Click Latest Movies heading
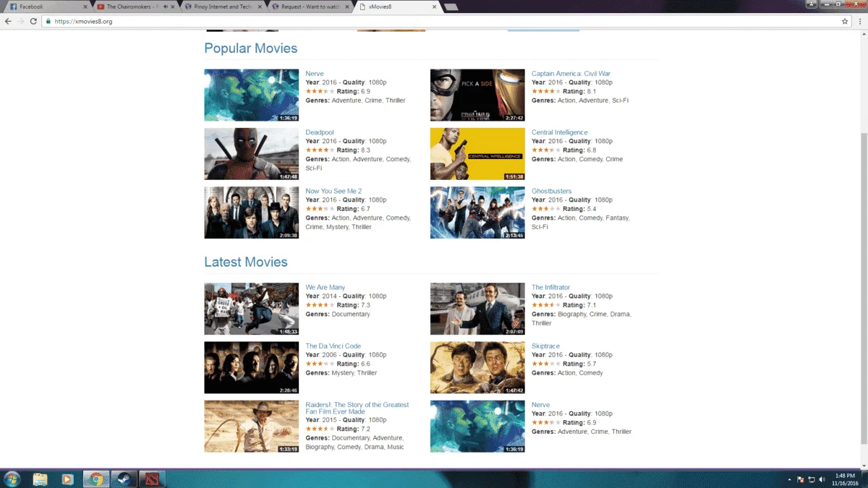 coord(246,262)
